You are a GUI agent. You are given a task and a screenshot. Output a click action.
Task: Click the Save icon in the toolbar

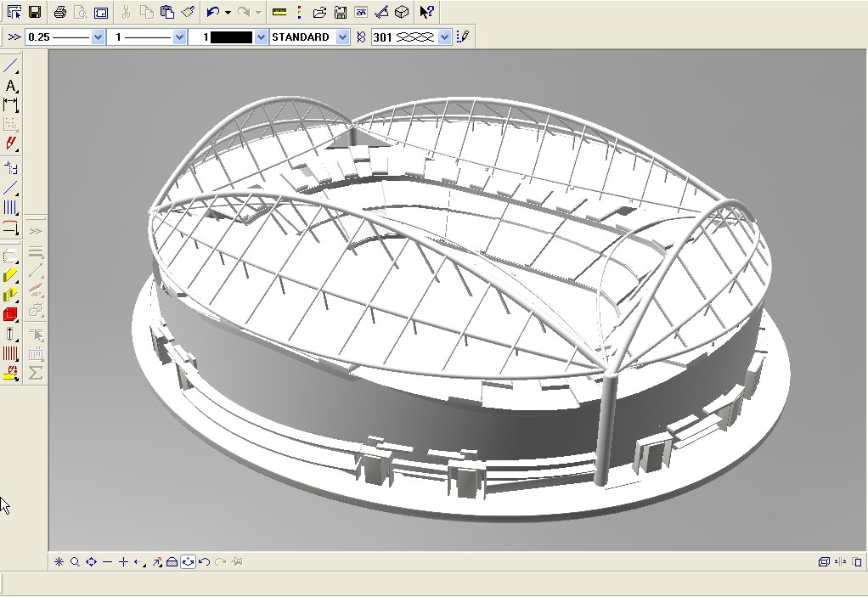[x=35, y=12]
